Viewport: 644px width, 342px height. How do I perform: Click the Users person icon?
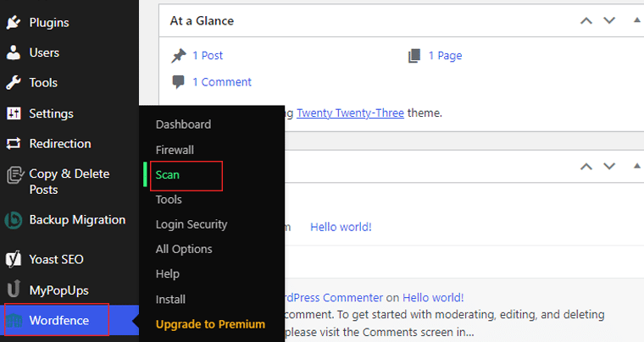[14, 52]
